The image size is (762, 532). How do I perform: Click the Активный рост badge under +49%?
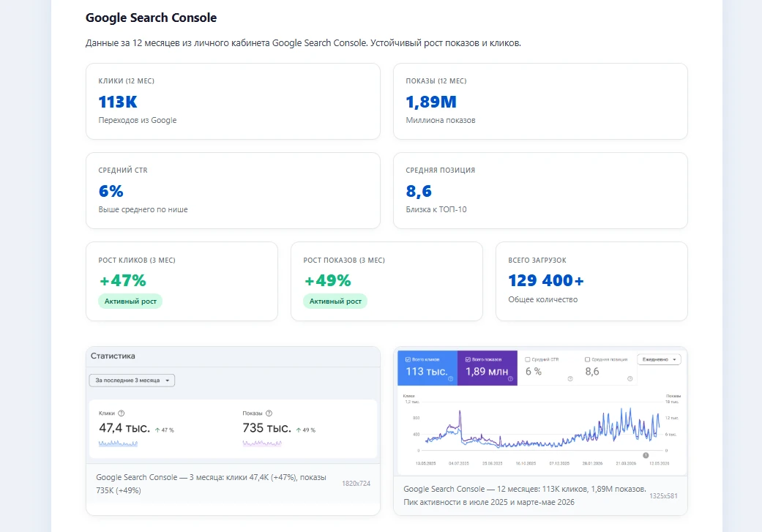pyautogui.click(x=335, y=301)
